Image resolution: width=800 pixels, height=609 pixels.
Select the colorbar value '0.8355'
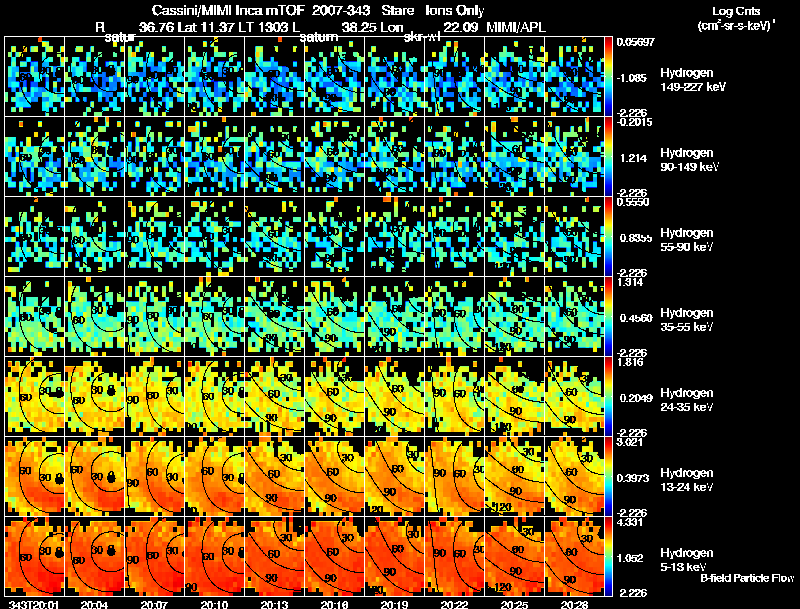pyautogui.click(x=634, y=238)
